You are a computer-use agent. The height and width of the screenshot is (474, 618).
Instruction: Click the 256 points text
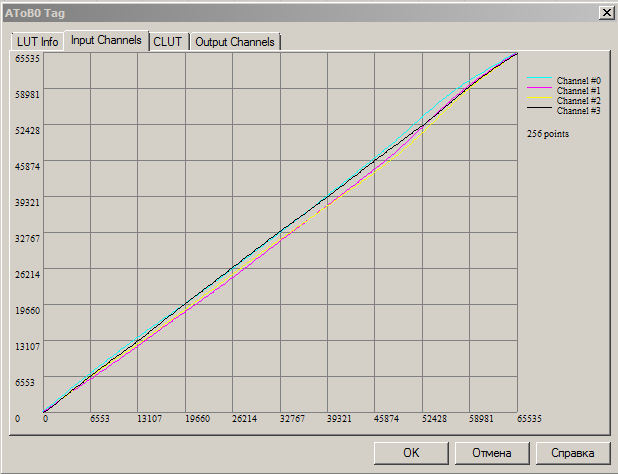click(548, 133)
